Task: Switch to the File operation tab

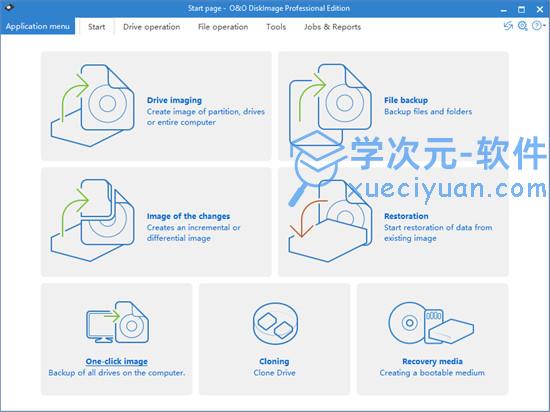Action: coord(223,27)
